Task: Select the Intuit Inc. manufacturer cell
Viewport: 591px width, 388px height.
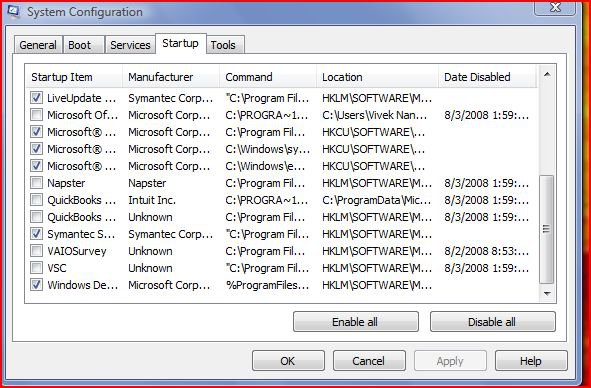Action: coord(152,200)
